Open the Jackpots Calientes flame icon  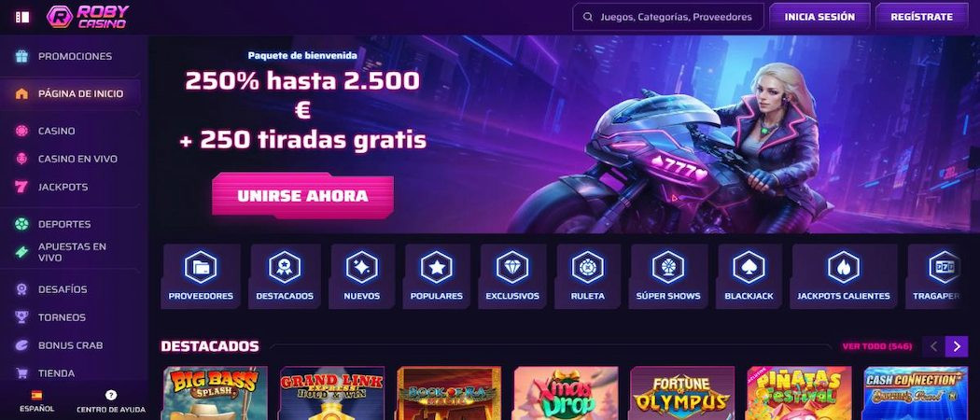[x=844, y=268]
